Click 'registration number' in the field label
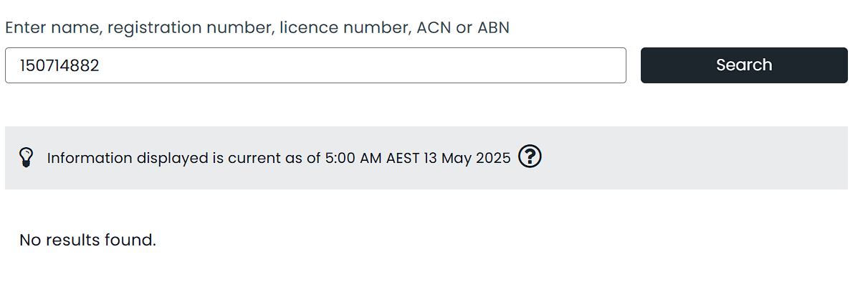 (189, 28)
